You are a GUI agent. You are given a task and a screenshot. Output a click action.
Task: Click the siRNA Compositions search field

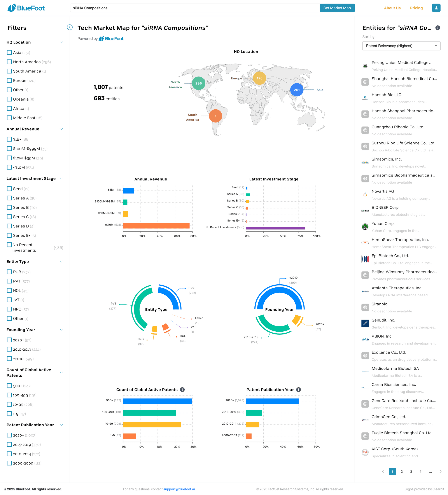[194, 8]
